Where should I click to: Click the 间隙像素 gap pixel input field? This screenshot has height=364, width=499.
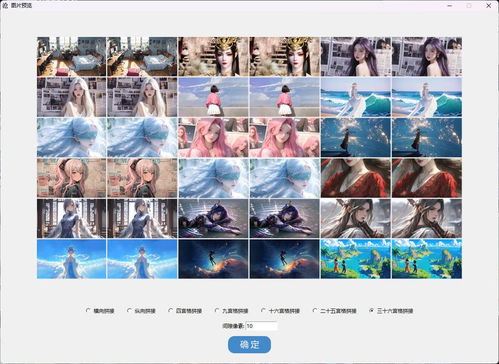tap(261, 326)
